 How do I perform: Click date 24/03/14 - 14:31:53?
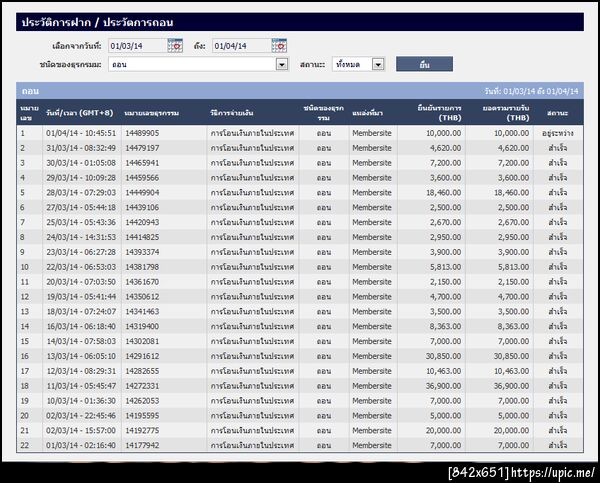pyautogui.click(x=81, y=237)
